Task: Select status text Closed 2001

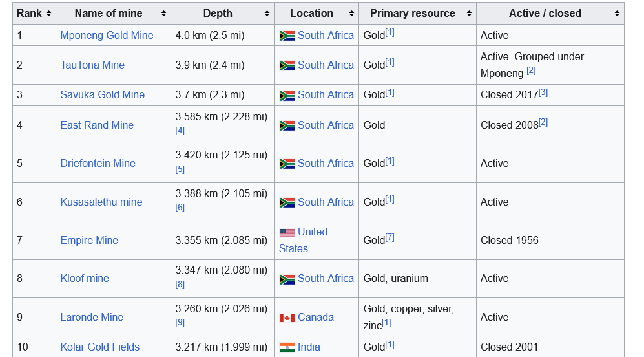Action: pos(509,347)
